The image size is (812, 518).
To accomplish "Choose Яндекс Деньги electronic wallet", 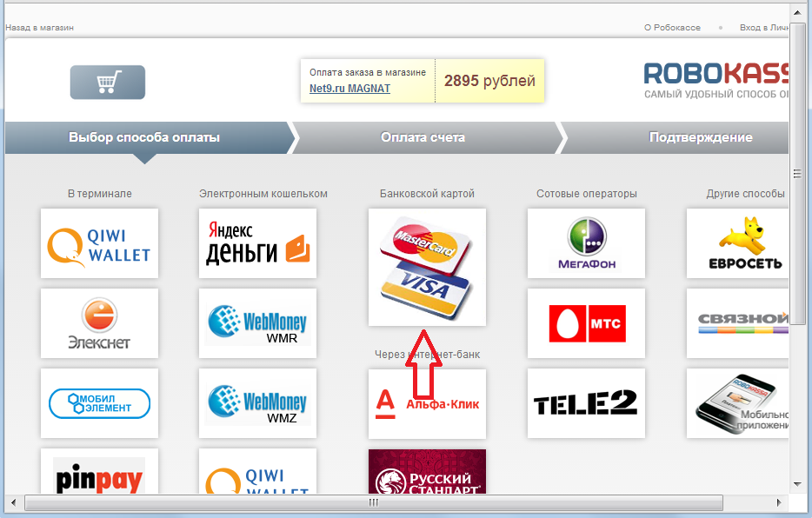I will pyautogui.click(x=257, y=243).
